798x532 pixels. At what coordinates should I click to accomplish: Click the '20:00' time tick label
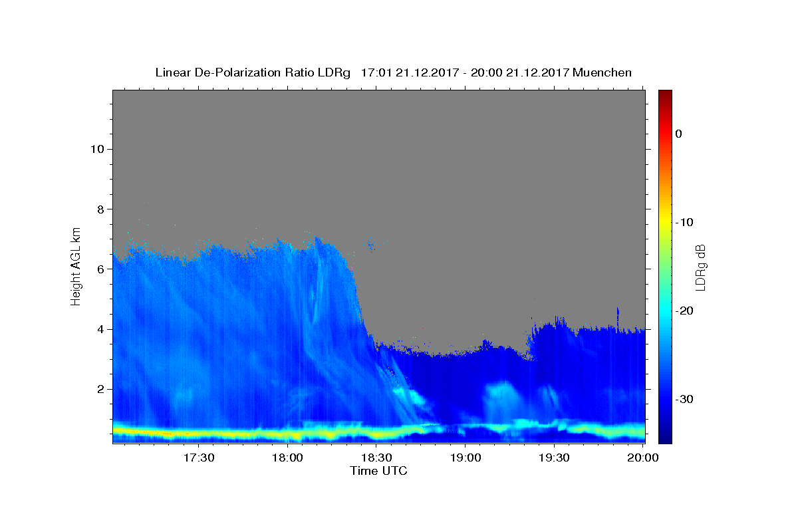(643, 458)
